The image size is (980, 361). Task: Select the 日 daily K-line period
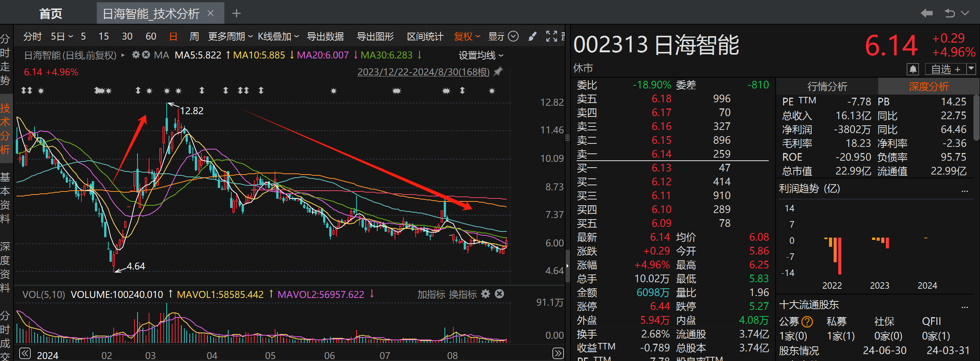[173, 37]
